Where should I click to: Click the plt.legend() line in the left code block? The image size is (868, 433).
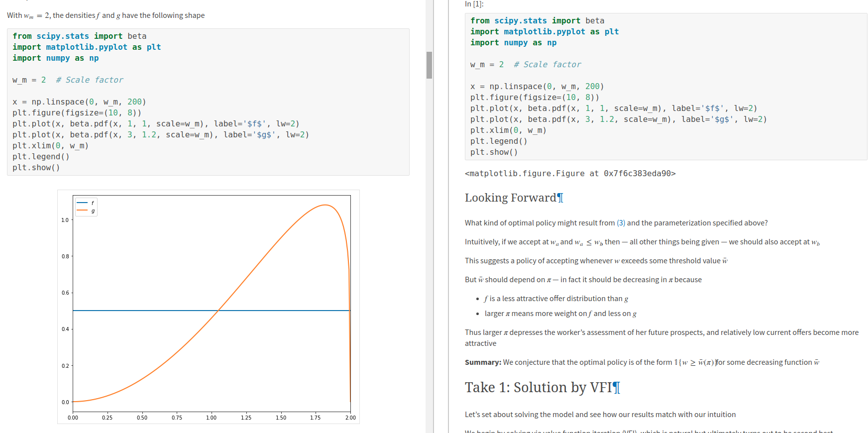click(x=41, y=157)
